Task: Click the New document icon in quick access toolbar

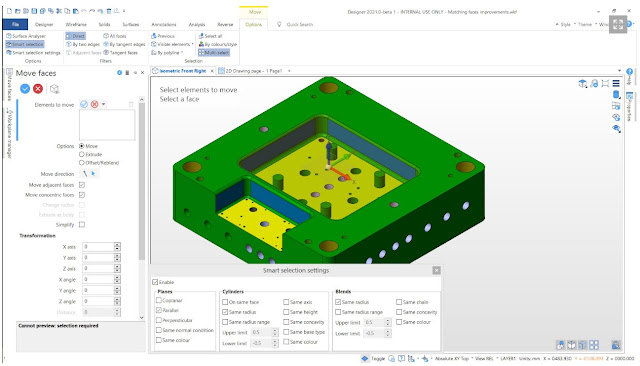Action: (x=10, y=11)
